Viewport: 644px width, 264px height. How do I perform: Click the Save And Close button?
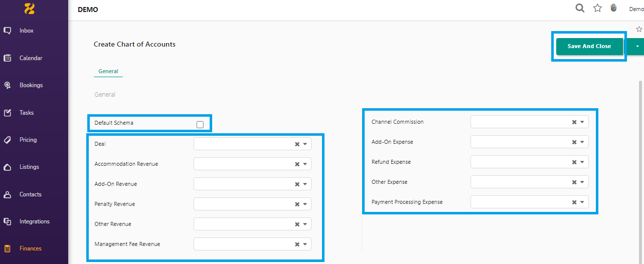(589, 46)
